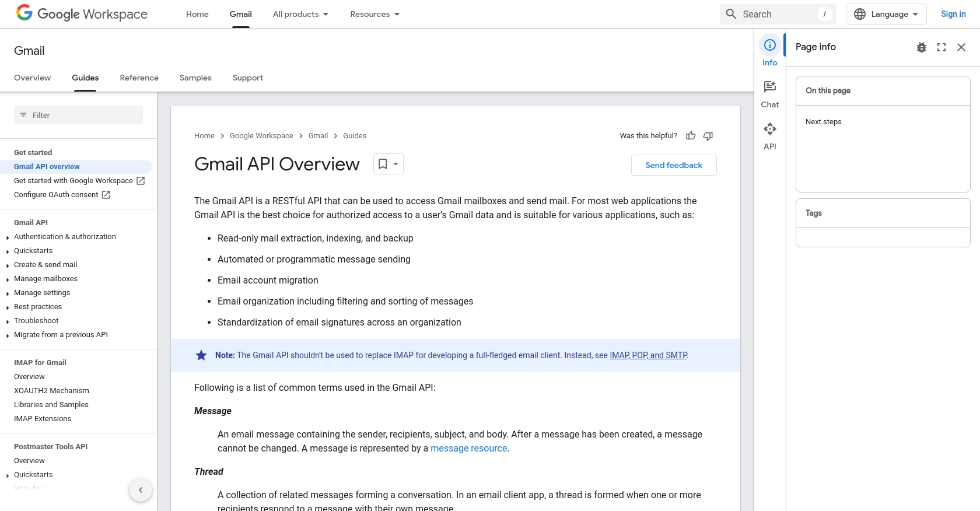This screenshot has width=980, height=511.
Task: Click the search magnifier icon
Action: (731, 14)
